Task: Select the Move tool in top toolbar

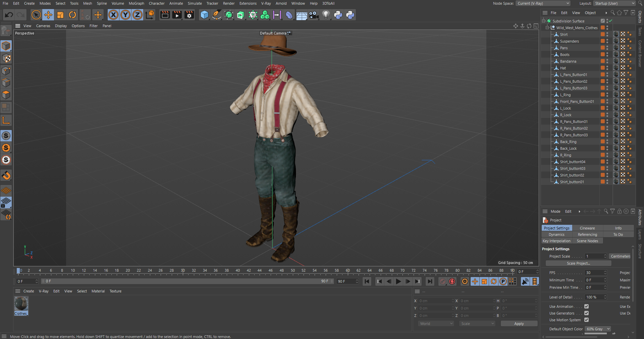Action: pyautogui.click(x=48, y=15)
